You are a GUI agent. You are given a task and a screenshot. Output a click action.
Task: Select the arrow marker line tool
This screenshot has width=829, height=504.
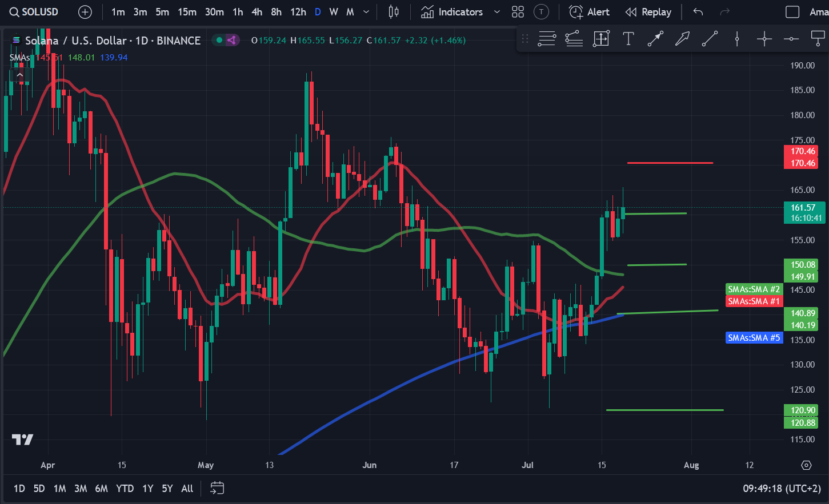pyautogui.click(x=655, y=39)
